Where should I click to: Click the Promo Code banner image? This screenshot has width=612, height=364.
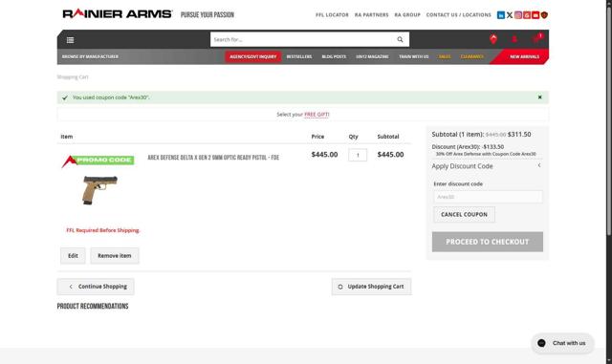(x=98, y=161)
